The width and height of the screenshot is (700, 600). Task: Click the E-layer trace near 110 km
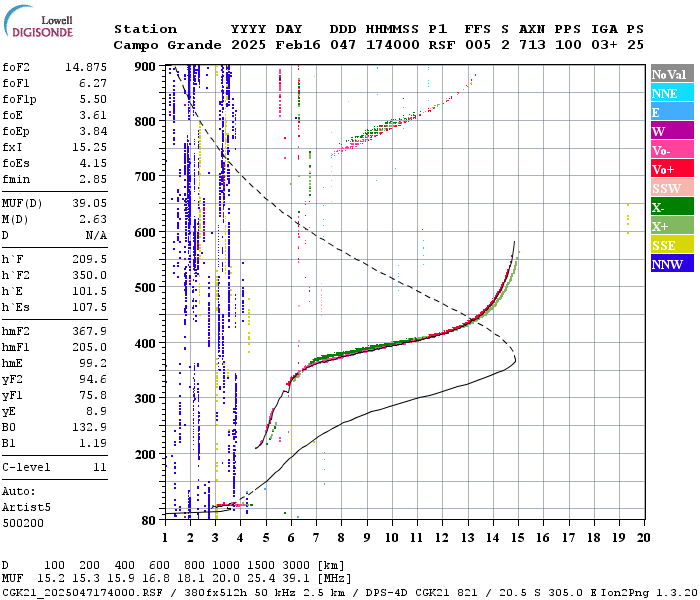(230, 505)
